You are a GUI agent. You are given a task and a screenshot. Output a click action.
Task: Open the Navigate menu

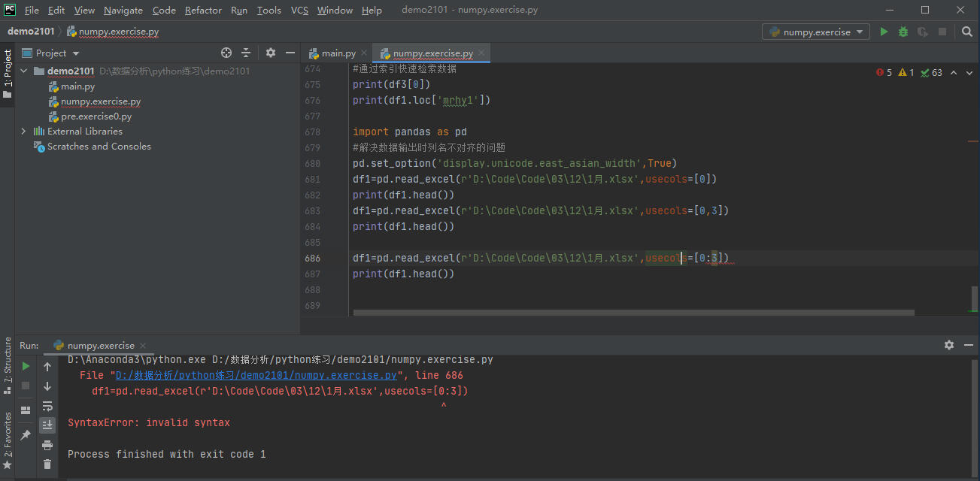click(x=123, y=11)
